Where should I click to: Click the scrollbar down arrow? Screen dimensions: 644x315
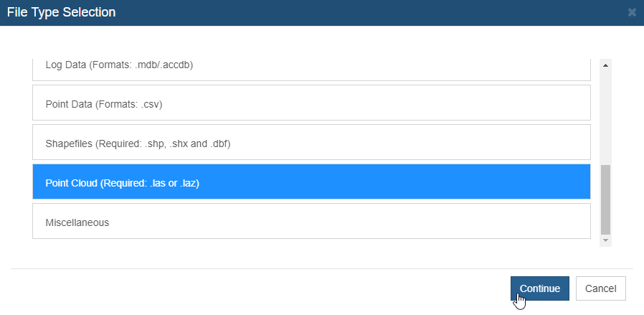605,240
